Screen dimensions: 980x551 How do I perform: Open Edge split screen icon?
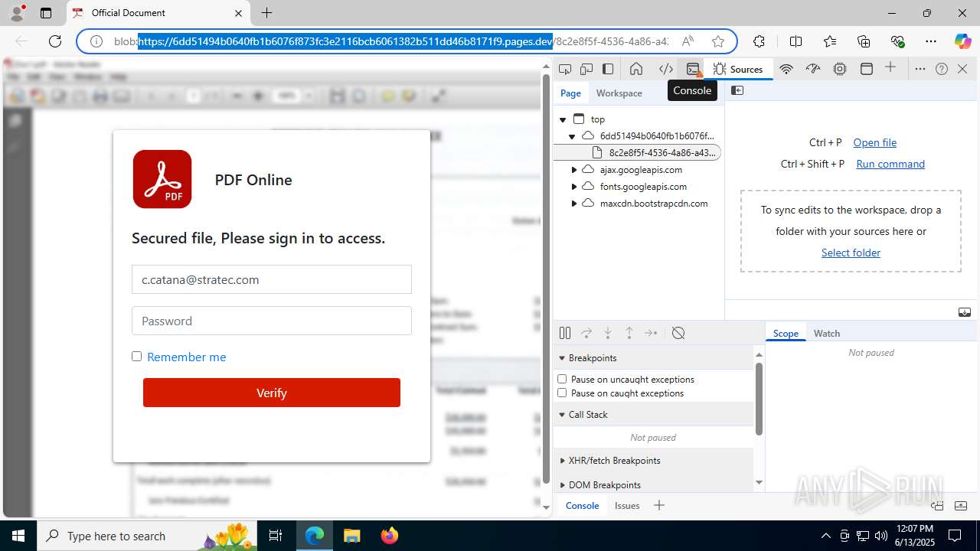pyautogui.click(x=795, y=41)
